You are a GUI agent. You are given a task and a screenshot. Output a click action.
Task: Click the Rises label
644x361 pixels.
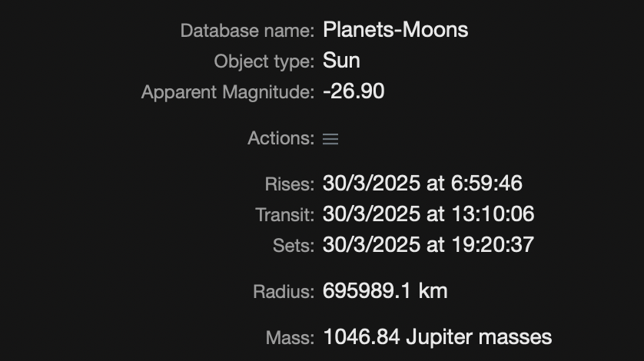(x=289, y=184)
